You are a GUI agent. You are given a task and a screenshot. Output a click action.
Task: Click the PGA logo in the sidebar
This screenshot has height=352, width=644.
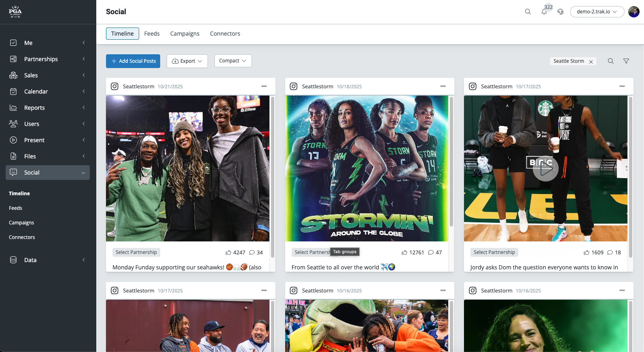[x=15, y=12]
